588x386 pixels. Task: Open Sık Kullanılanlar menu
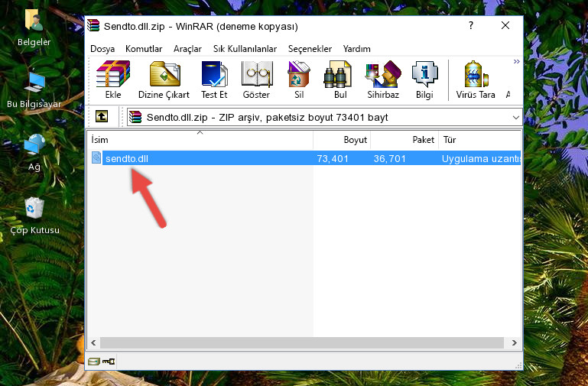[x=245, y=49]
